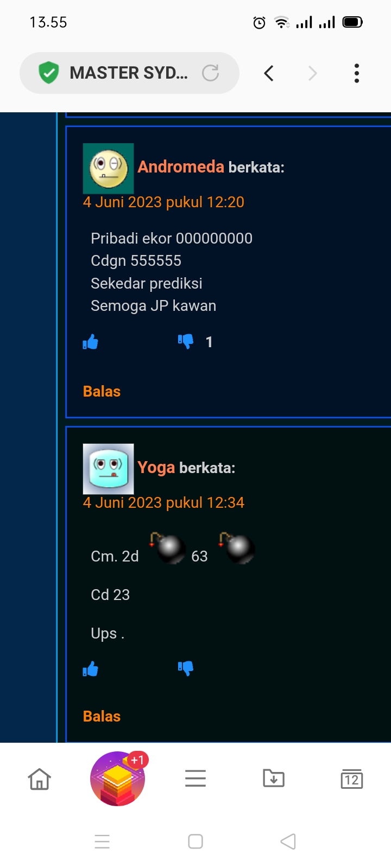
Task: Tap thumbs down on Yoga's comment
Action: coord(186,668)
